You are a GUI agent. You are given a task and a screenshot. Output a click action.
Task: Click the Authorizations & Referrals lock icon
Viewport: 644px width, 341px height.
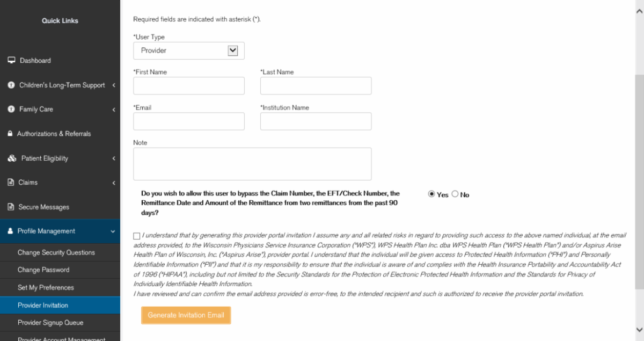coord(10,134)
